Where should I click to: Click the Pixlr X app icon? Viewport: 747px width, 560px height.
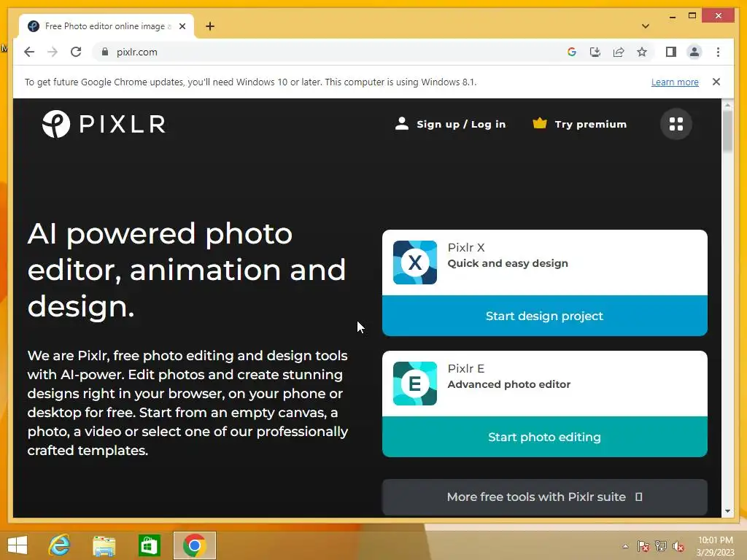point(415,262)
